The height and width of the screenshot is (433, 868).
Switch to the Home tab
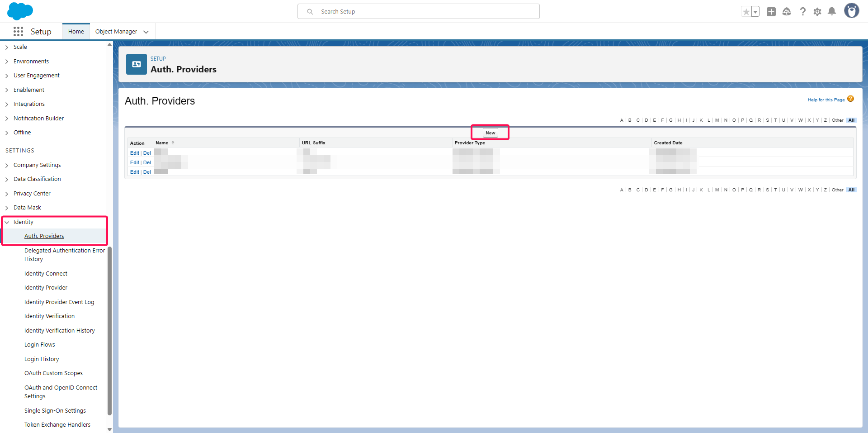(76, 32)
